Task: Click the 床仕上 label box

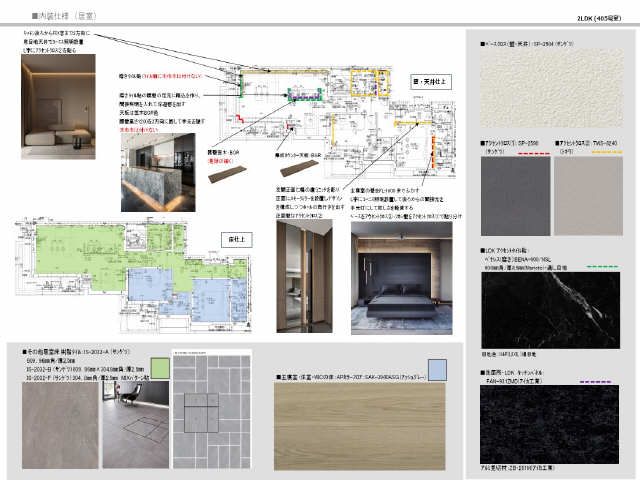Action: point(237,240)
